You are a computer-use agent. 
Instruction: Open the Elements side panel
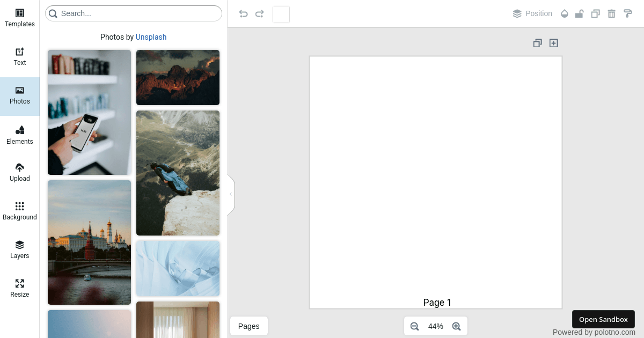19,135
